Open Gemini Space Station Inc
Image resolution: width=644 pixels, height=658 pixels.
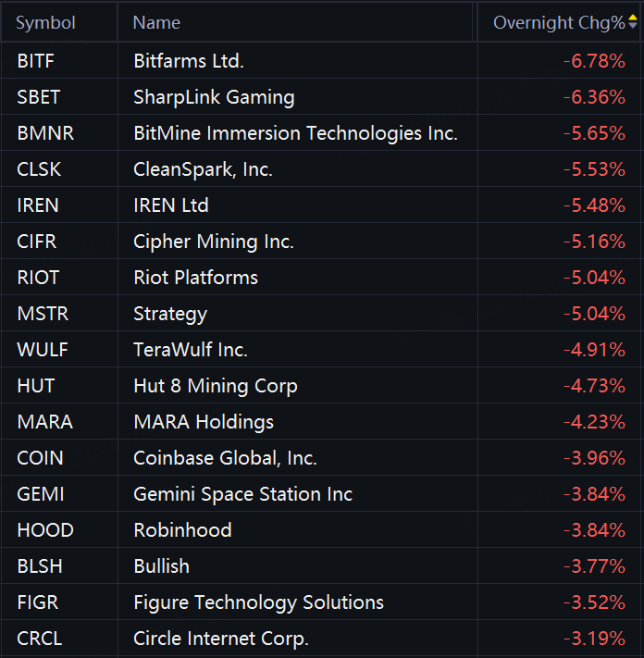click(x=242, y=494)
